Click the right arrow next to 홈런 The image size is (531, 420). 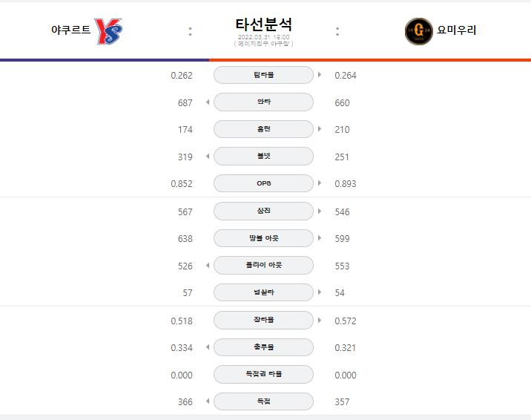tap(320, 129)
